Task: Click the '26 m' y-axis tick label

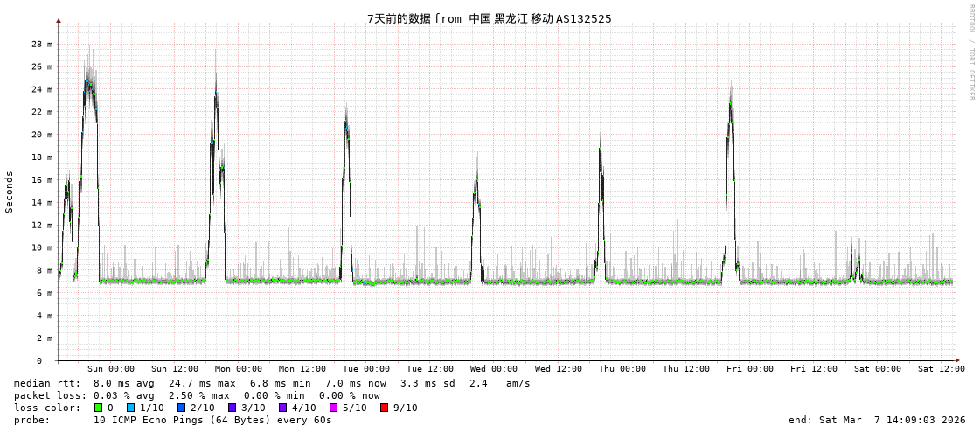Action: [x=44, y=66]
